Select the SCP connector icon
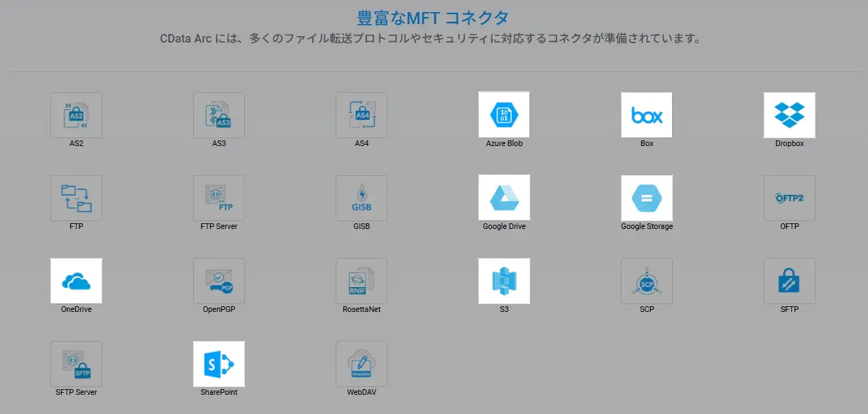The image size is (868, 414). point(647,281)
